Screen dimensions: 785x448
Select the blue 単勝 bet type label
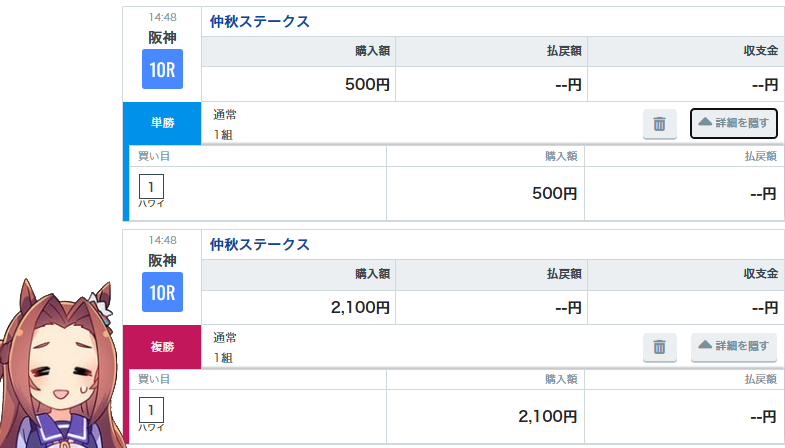point(162,123)
